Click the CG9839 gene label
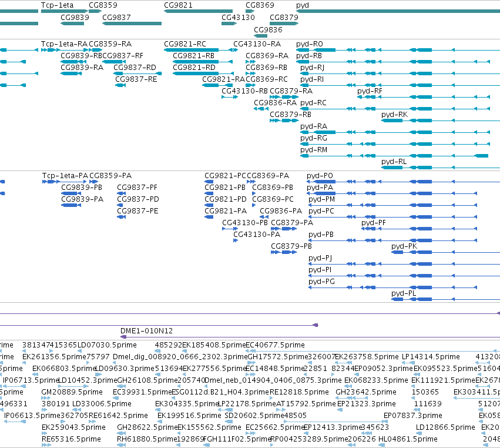Image resolution: width=500 pixels, height=448 pixels. point(75,17)
